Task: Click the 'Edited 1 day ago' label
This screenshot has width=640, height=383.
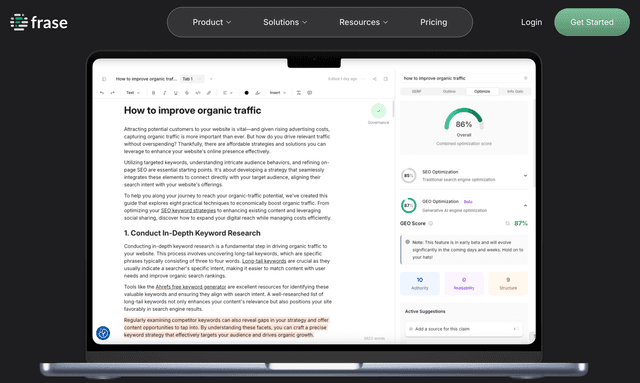Action: click(342, 79)
